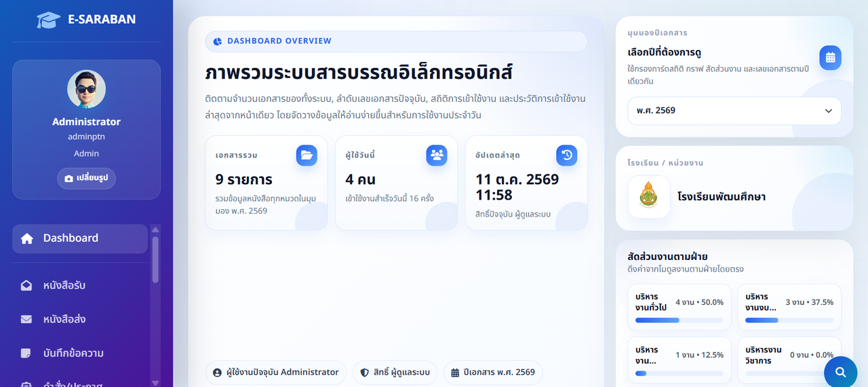Click the calendar icon beside เลือกปีที่ต้องการดู
Screen dimensions: 868x387
click(x=831, y=58)
